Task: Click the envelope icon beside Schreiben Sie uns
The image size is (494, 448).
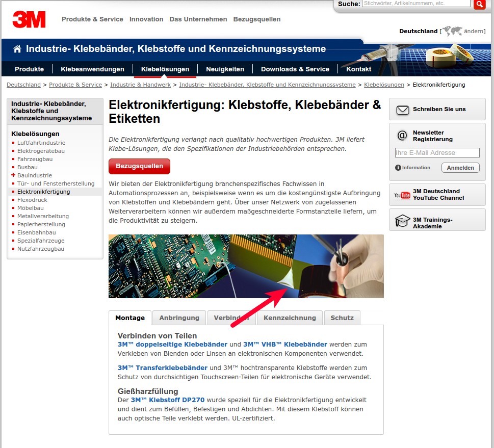Action: (x=402, y=110)
